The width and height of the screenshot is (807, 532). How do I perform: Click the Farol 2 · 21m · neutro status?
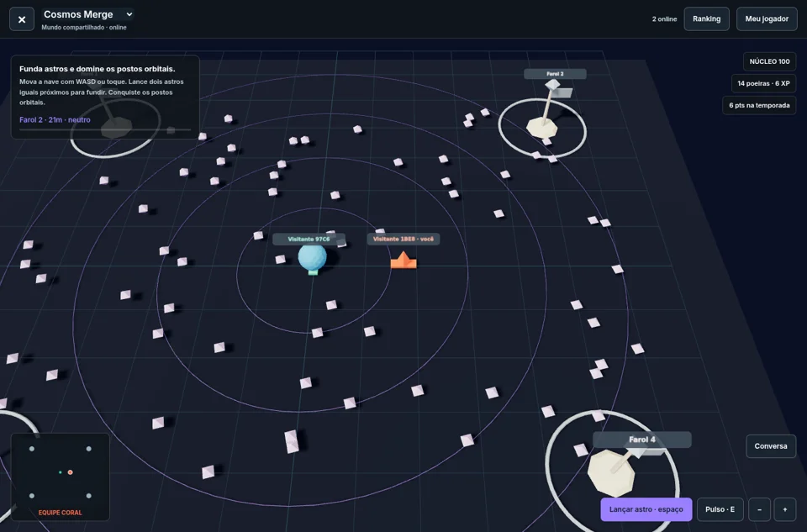click(55, 120)
